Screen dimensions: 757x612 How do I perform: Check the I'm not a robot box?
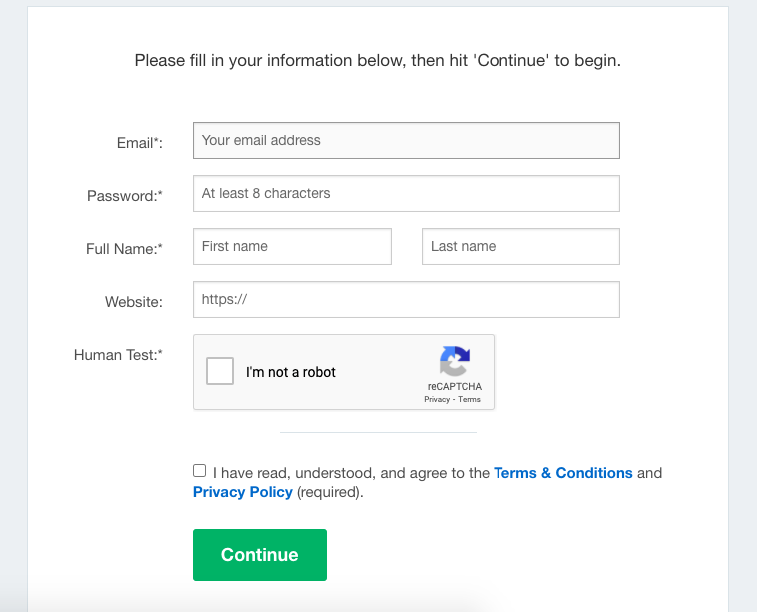tap(220, 372)
